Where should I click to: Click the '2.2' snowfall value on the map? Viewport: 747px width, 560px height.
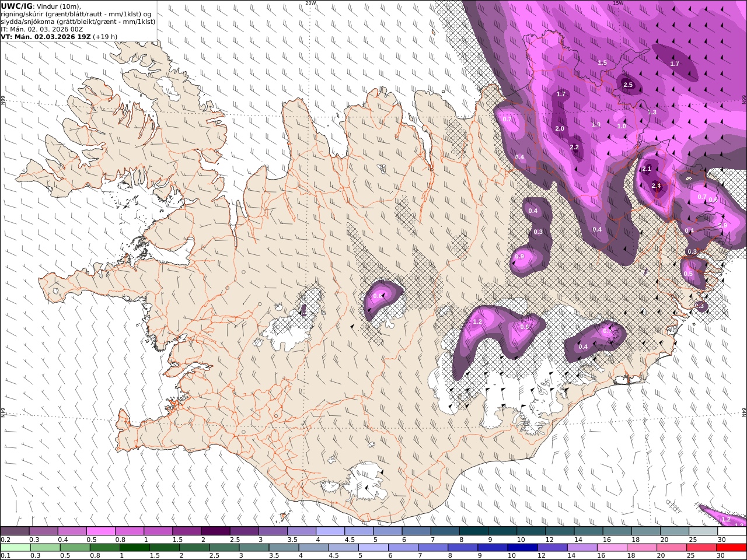click(574, 148)
